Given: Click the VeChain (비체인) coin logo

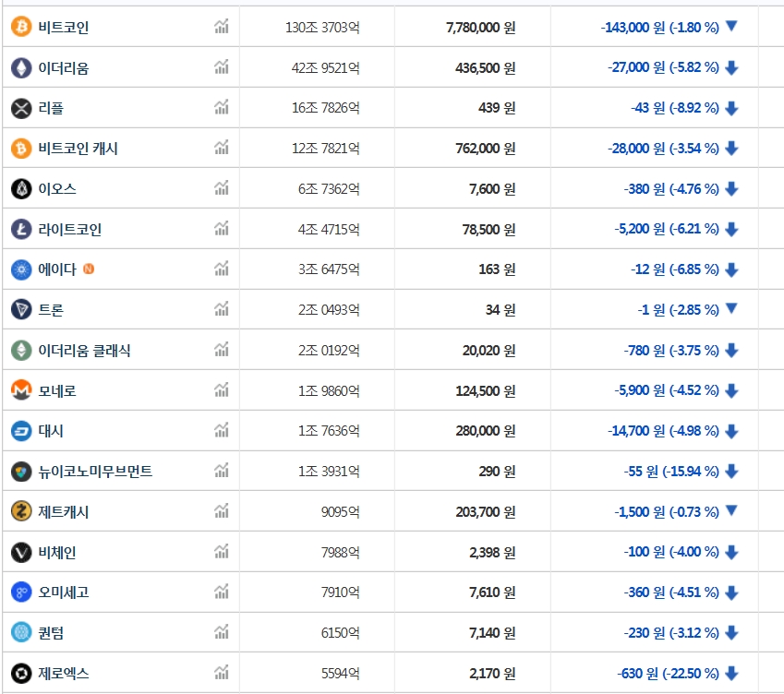Looking at the screenshot, I should click(x=21, y=552).
